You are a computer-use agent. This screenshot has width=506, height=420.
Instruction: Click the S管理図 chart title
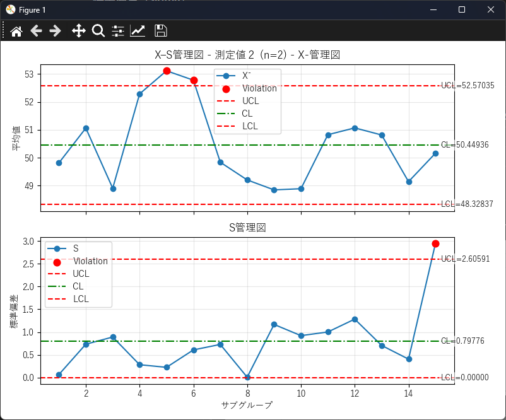(x=247, y=228)
